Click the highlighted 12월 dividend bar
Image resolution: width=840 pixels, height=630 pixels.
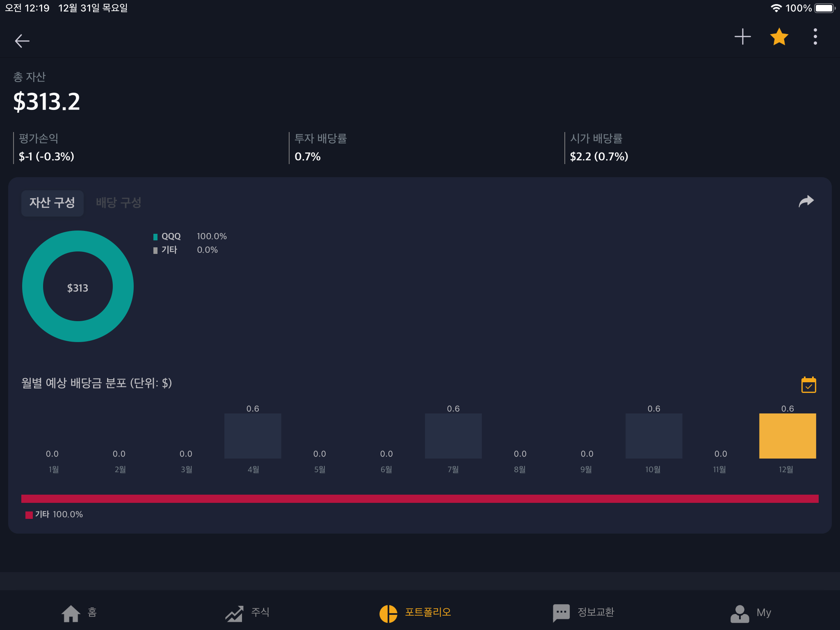coord(787,436)
